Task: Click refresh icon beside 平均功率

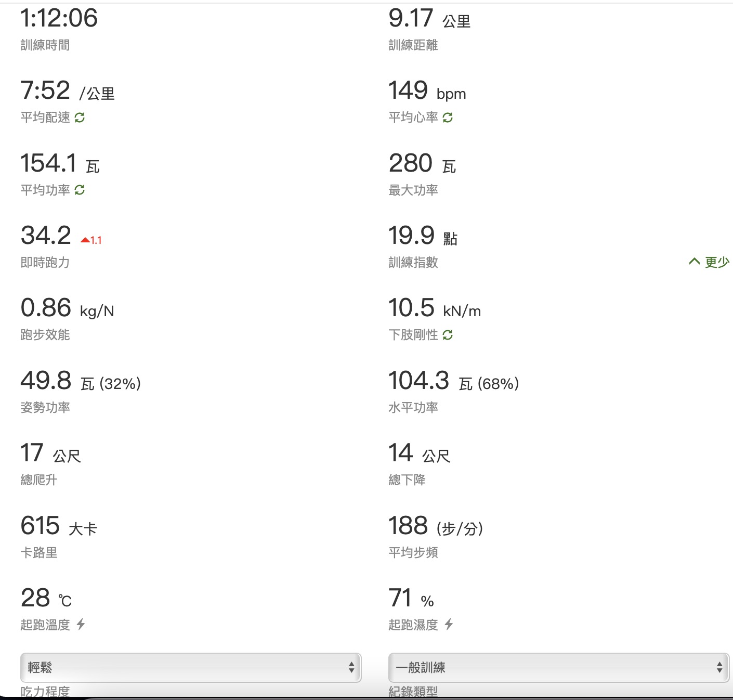Action: coord(80,190)
